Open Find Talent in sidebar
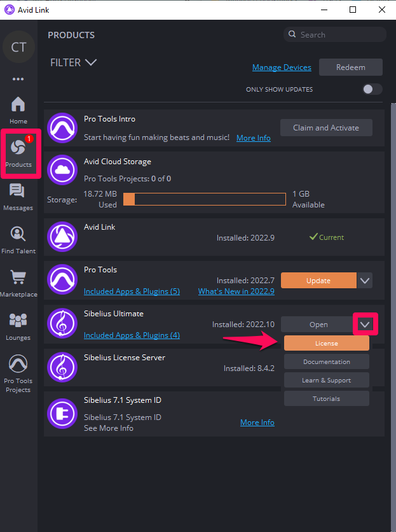Viewport: 396px width, 532px height. (18, 239)
